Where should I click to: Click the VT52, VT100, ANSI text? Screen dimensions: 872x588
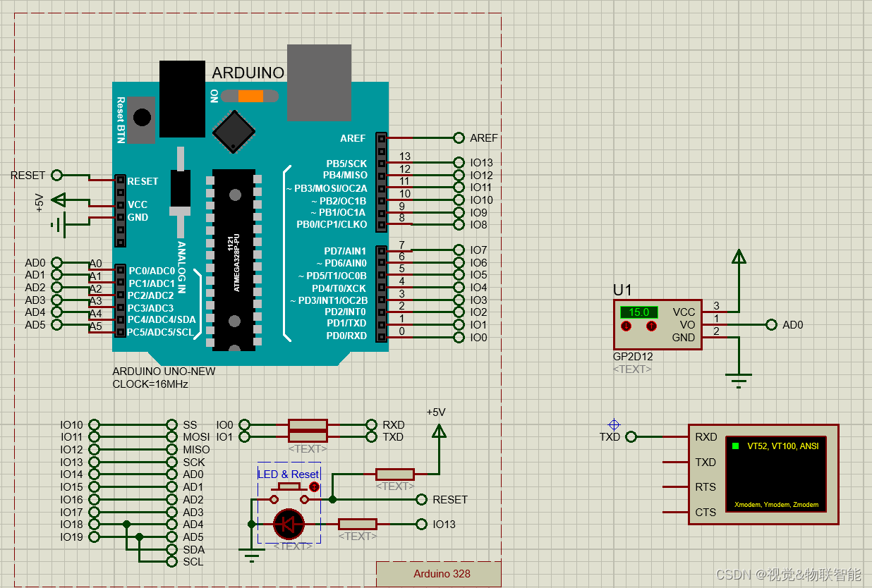pos(783,446)
